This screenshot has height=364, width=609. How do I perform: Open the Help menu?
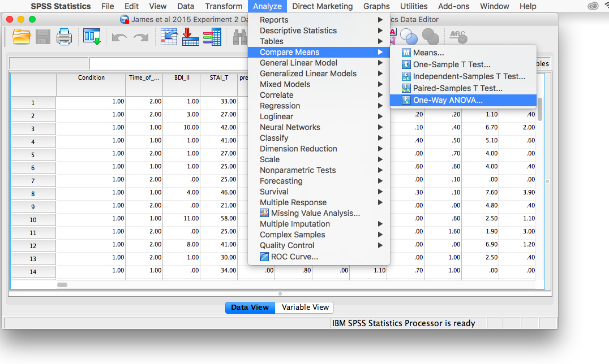(528, 6)
